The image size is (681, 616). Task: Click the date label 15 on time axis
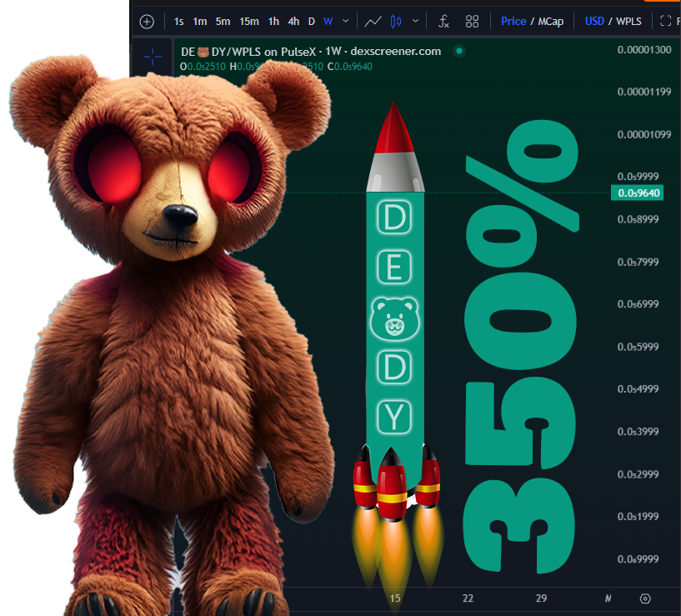395,598
